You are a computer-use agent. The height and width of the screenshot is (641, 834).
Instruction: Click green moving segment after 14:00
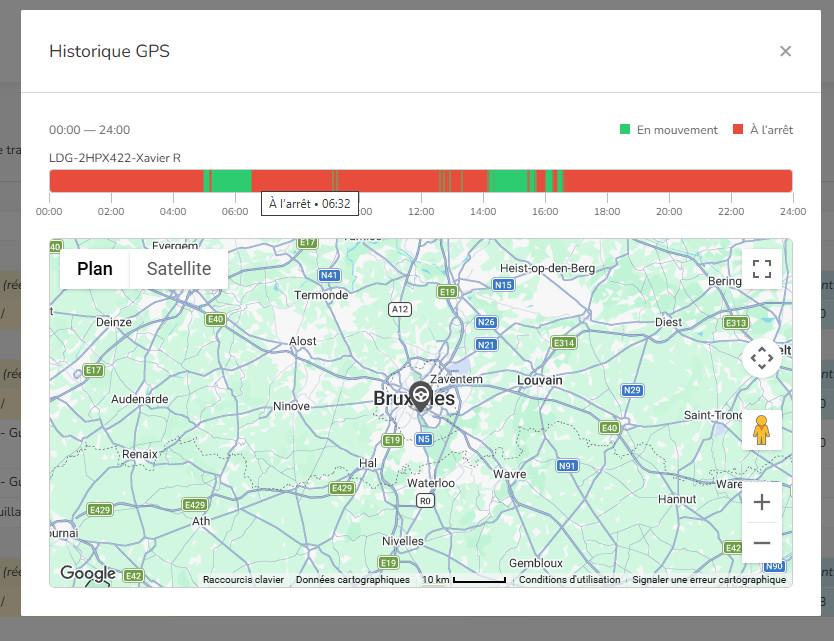click(x=508, y=181)
